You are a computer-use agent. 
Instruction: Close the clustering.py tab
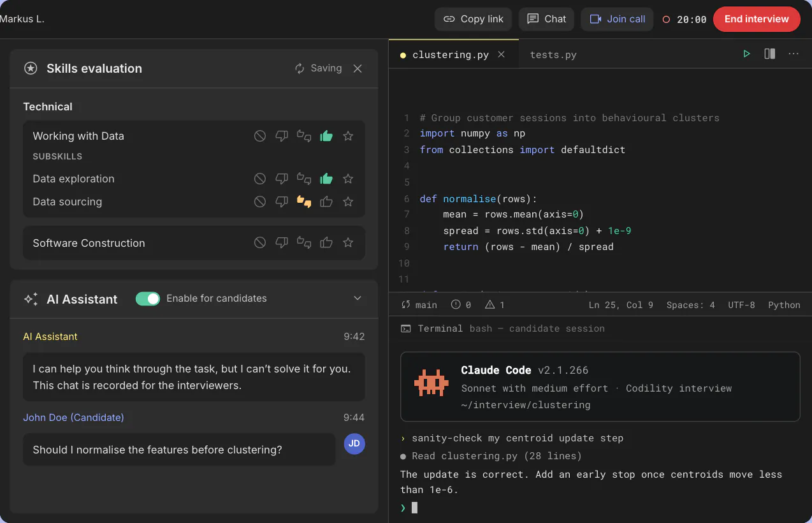click(502, 54)
